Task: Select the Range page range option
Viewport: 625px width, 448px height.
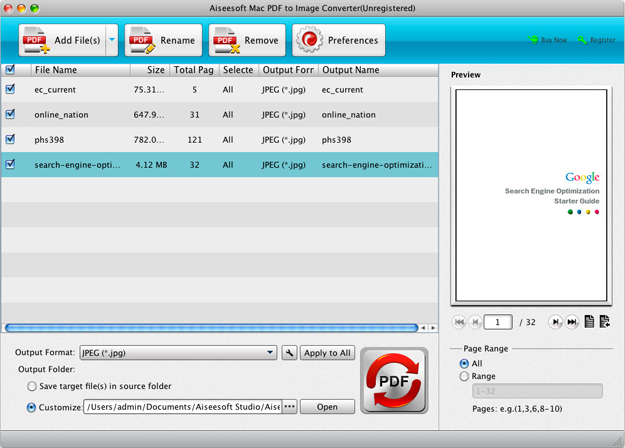Action: click(464, 377)
